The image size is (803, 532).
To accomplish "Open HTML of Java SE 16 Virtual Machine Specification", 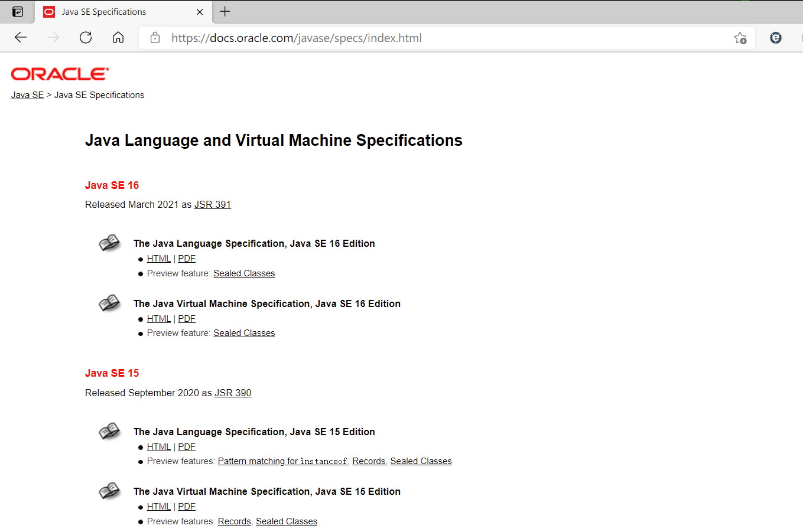I will 159,319.
